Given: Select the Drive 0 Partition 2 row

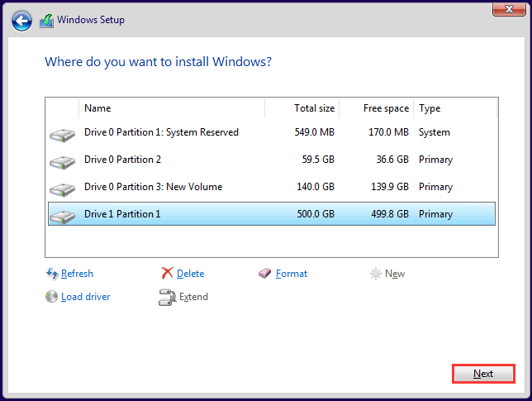Looking at the screenshot, I should pyautogui.click(x=272, y=160).
